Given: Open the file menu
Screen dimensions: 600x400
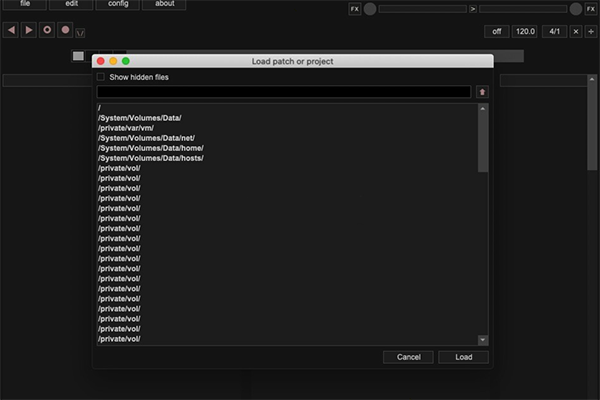Looking at the screenshot, I should tap(25, 4).
